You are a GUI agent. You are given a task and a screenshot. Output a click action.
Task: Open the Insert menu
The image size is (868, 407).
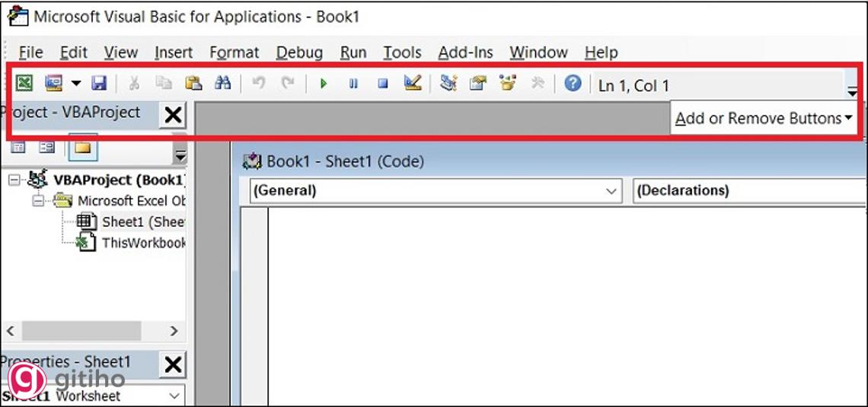(174, 52)
